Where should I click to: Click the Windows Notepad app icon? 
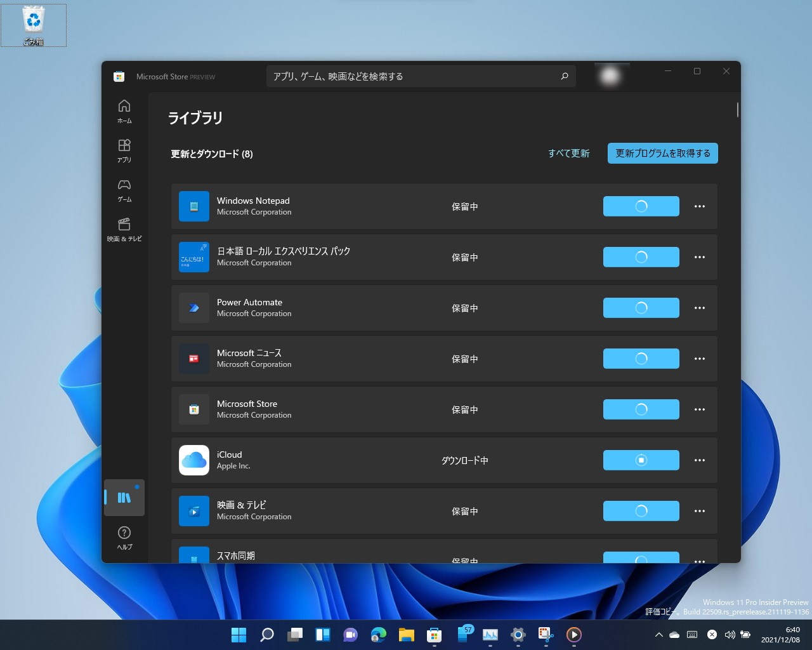(x=194, y=206)
